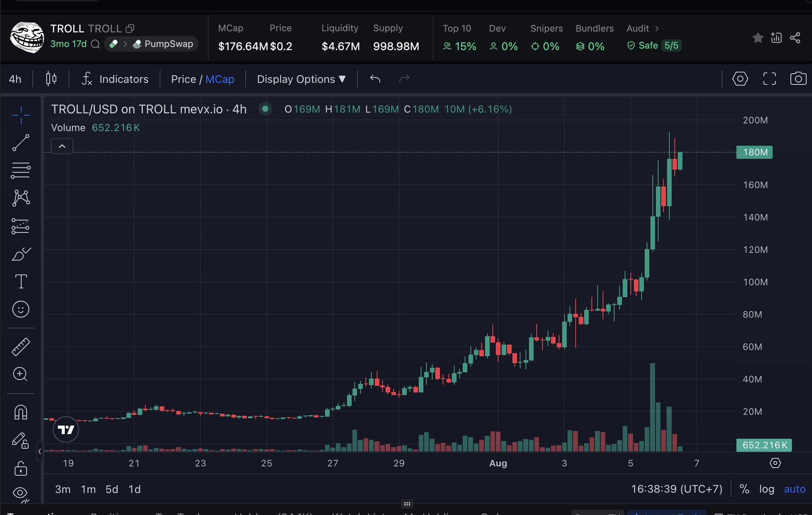The height and width of the screenshot is (515, 812).
Task: Open chart style candles selector
Action: (x=51, y=79)
